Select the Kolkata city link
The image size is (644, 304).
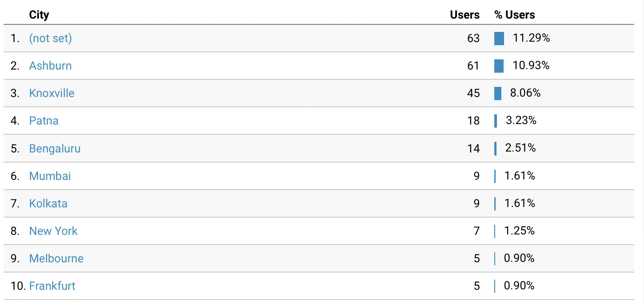(x=48, y=203)
